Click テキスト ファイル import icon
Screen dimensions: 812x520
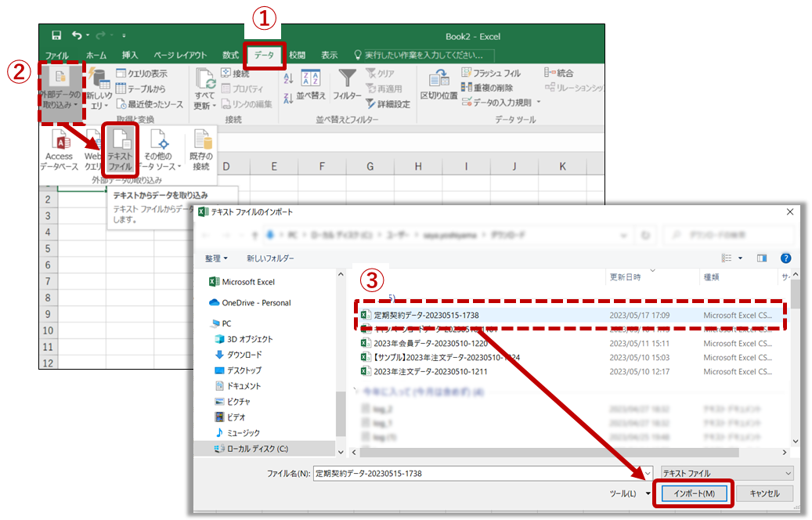[x=120, y=150]
